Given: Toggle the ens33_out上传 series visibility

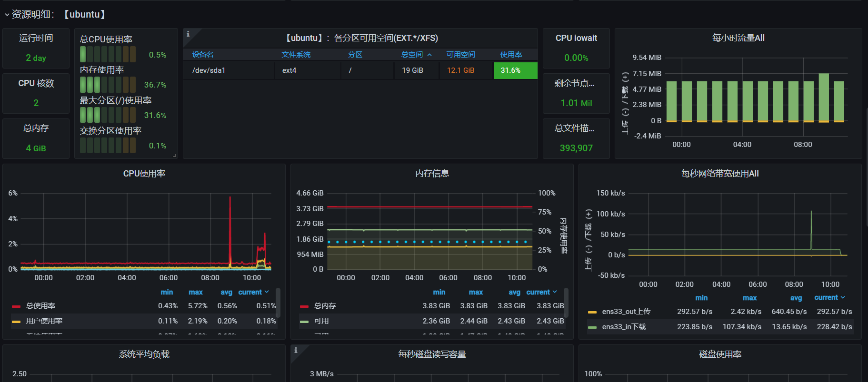Looking at the screenshot, I should click(626, 312).
